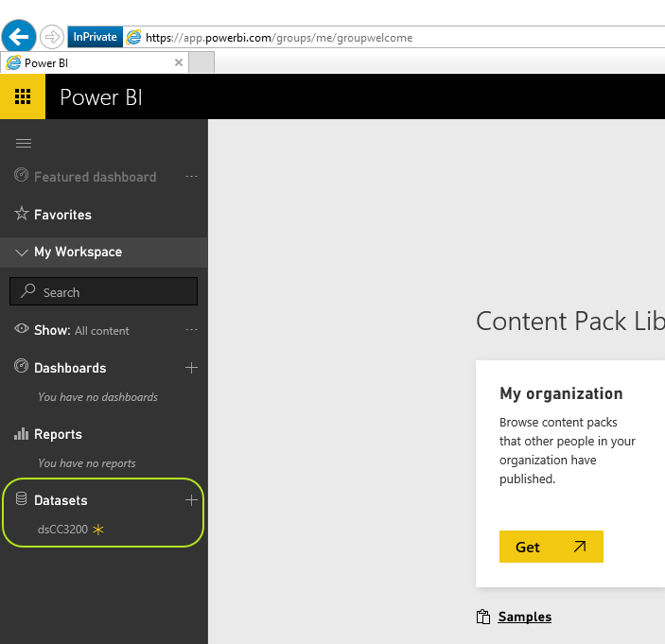665x644 pixels.
Task: Click the Internet Explorer icon in address bar
Action: click(x=133, y=37)
